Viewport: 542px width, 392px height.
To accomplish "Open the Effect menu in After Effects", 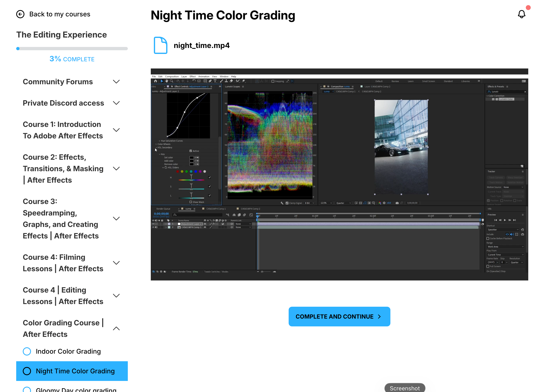I will coord(192,76).
